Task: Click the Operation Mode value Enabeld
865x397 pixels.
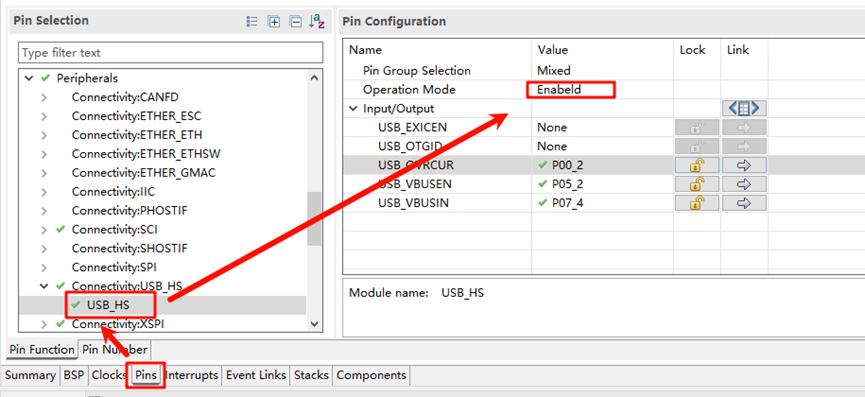Action: (559, 89)
